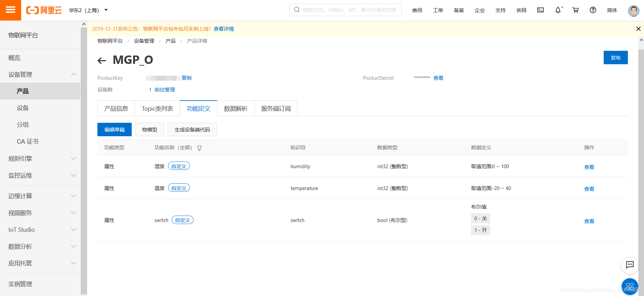644x296 pixels.
Task: Expand the 应用托管 sidebar section
Action: pos(74,263)
